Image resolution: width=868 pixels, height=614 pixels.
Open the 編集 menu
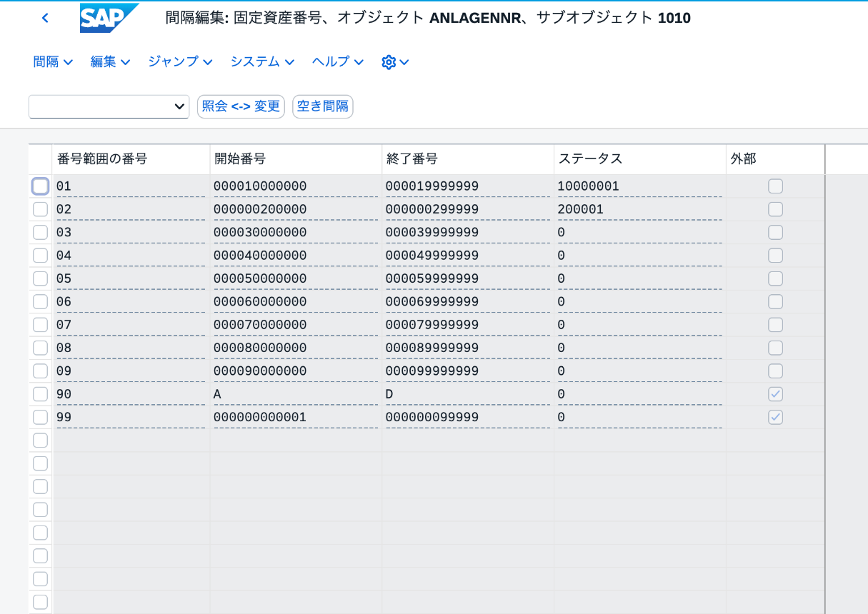pyautogui.click(x=110, y=62)
